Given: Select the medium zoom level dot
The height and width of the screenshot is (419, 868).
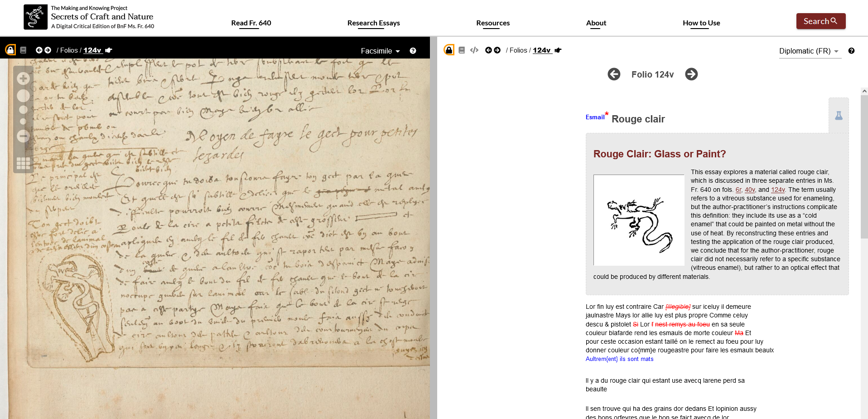Looking at the screenshot, I should tap(23, 109).
